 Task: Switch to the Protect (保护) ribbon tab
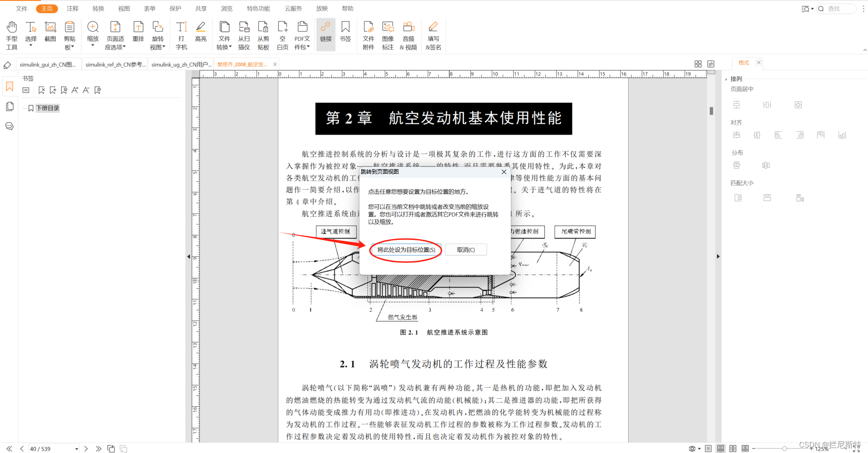coord(175,9)
